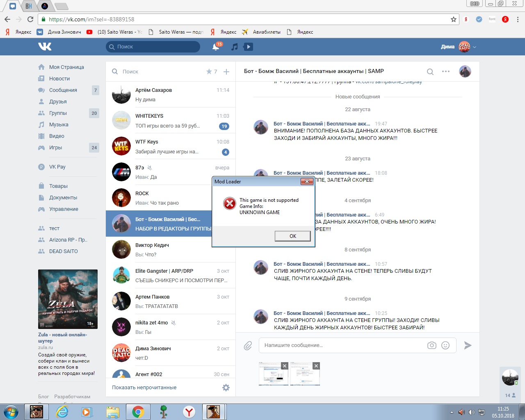Start new conversation with plus icon
Screen dimensions: 525x420
(x=226, y=71)
